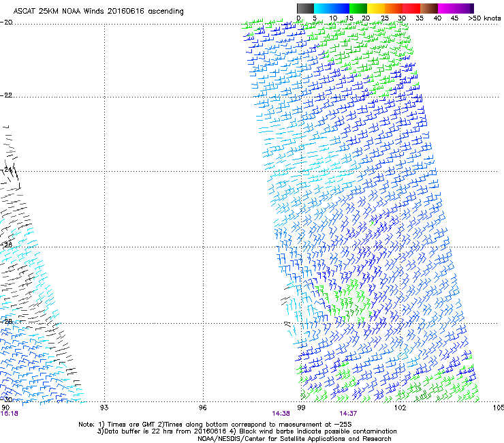Click the '93' longitude axis label
The image size is (504, 443).
[x=104, y=408]
